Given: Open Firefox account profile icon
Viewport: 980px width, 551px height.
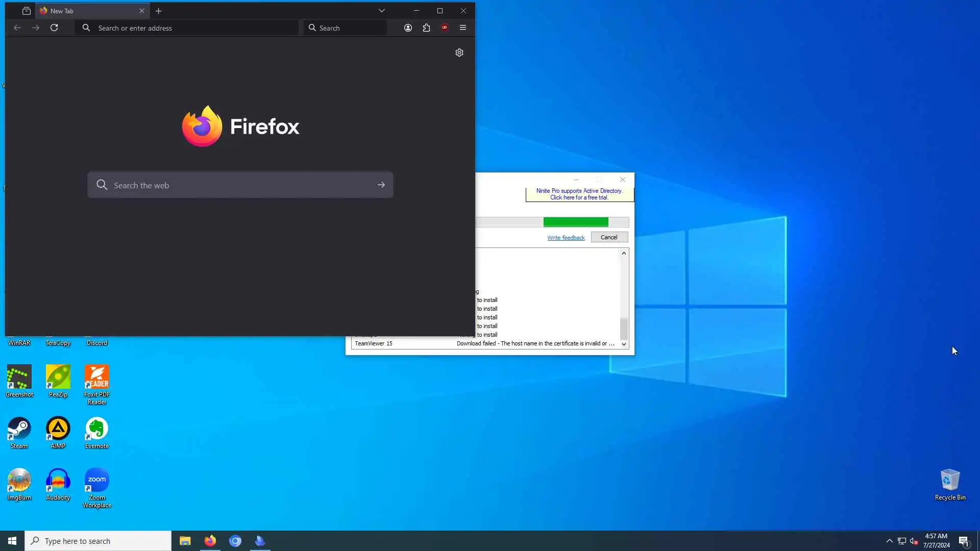Looking at the screenshot, I should tap(408, 28).
